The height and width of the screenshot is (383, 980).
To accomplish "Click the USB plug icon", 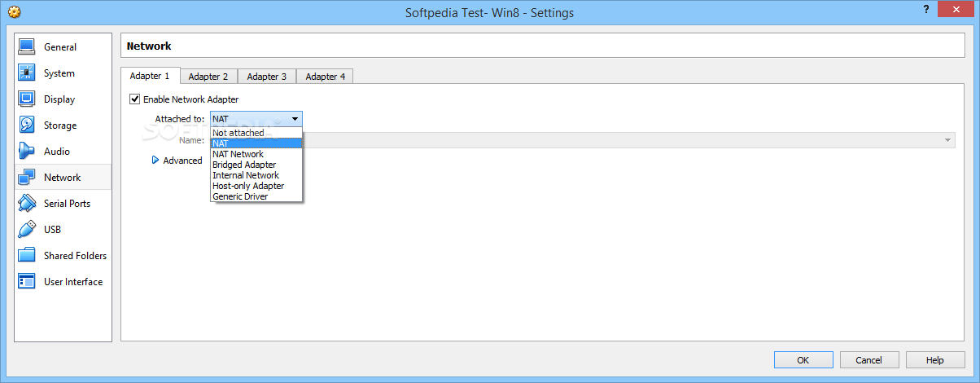I will click(27, 229).
